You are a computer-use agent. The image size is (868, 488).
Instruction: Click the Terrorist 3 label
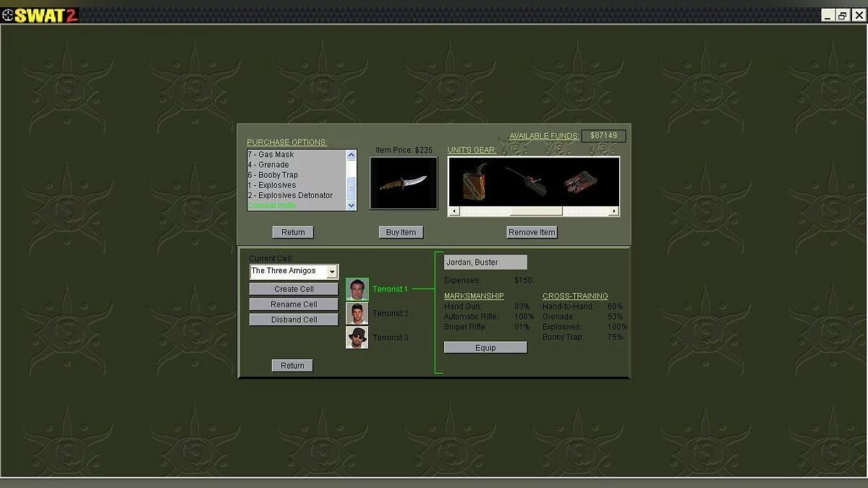[x=391, y=338]
